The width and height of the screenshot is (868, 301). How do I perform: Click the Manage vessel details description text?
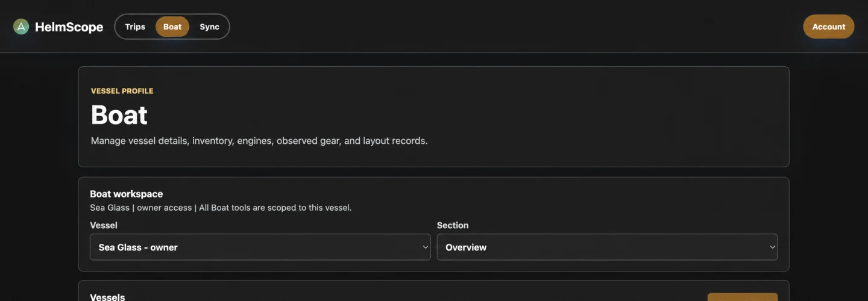(259, 141)
